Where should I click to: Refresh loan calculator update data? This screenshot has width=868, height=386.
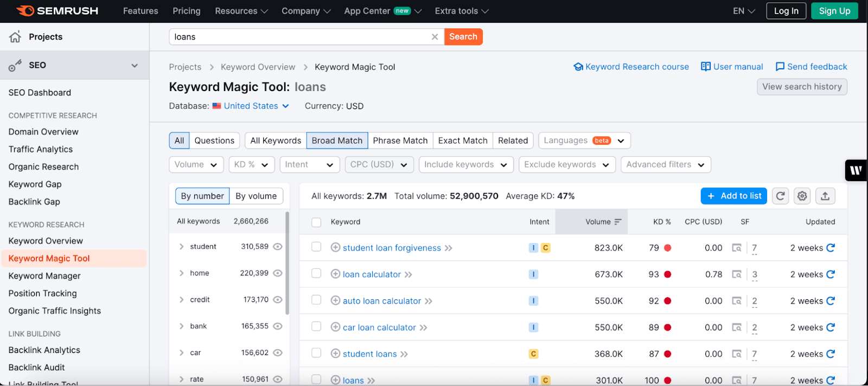pos(831,274)
